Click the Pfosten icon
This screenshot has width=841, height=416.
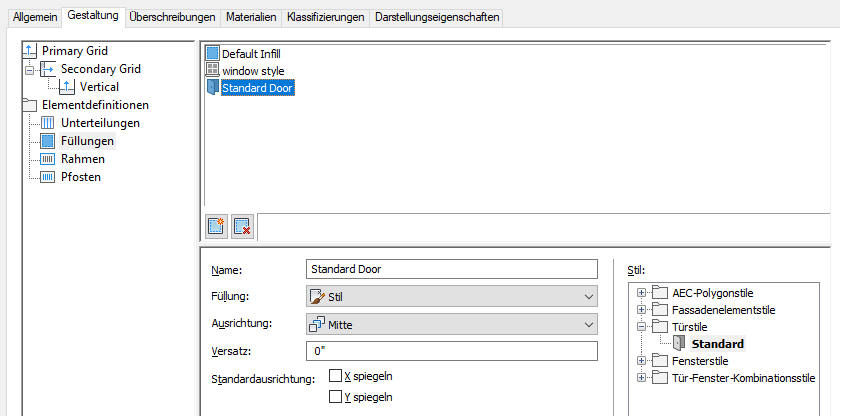click(48, 177)
